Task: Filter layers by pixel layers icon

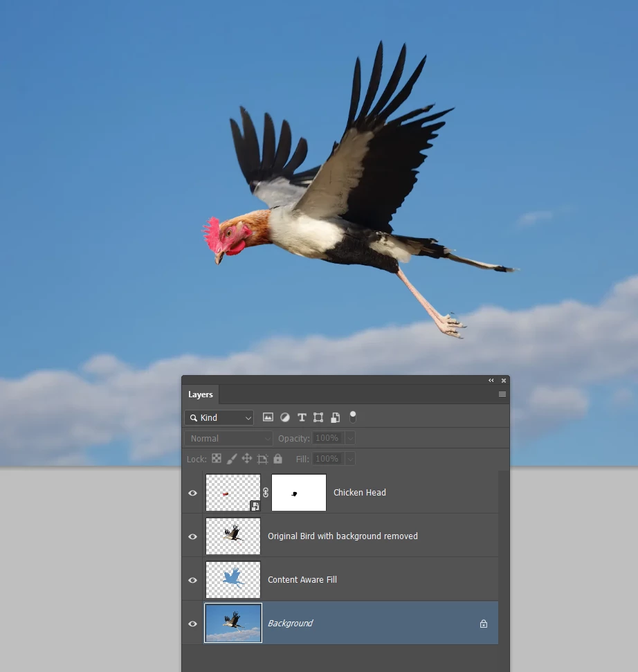Action: [268, 417]
